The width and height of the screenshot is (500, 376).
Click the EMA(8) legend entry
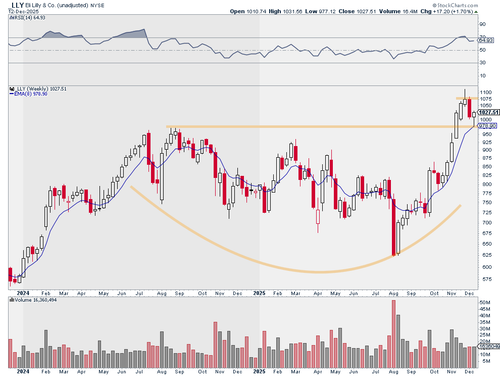28,94
